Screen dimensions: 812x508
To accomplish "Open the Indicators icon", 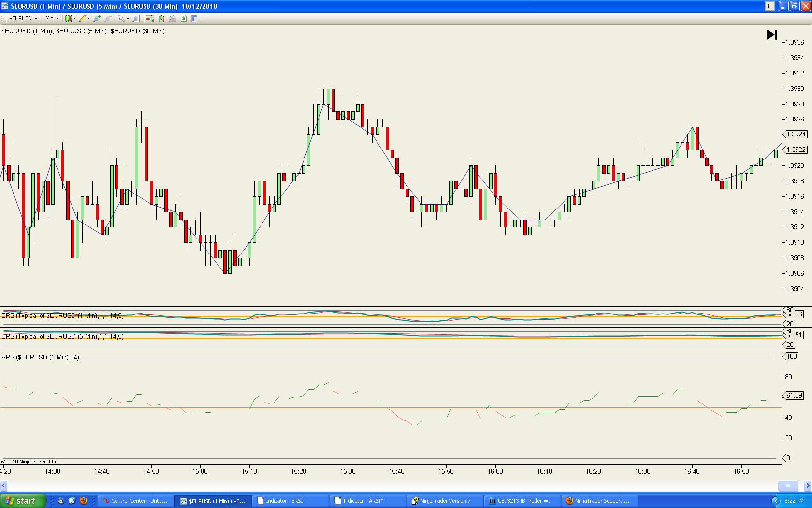I will (173, 18).
